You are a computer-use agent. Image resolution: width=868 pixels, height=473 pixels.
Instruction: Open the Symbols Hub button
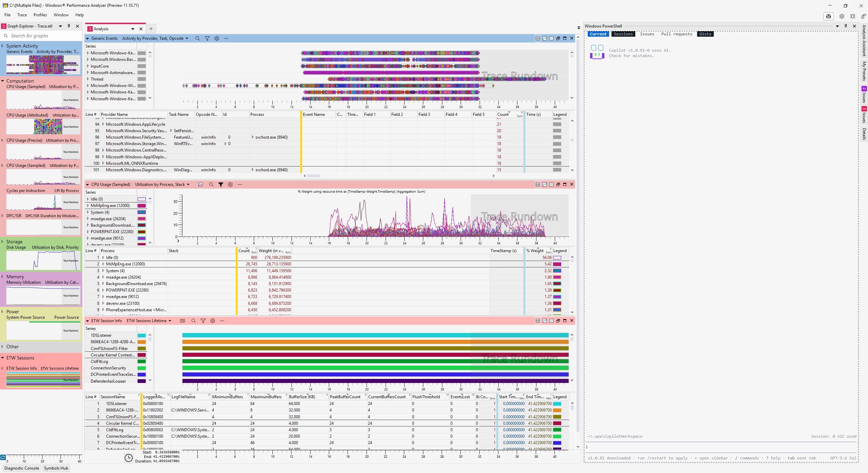[56, 468]
